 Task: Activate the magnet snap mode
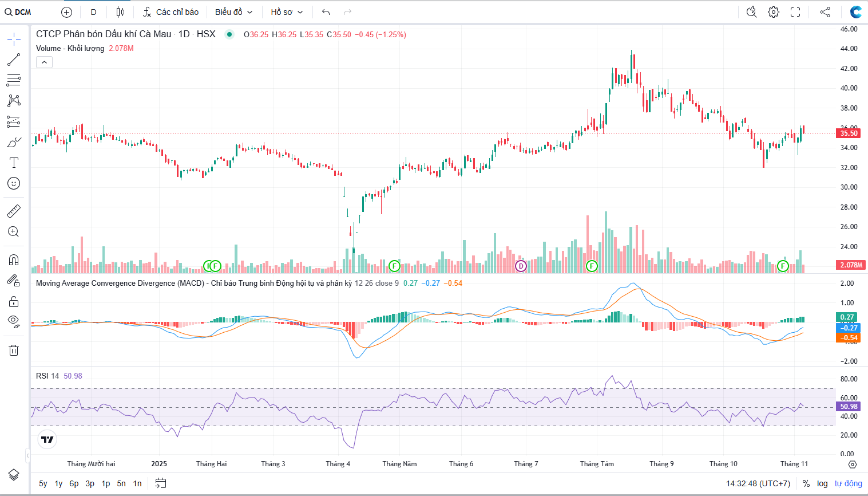point(14,259)
